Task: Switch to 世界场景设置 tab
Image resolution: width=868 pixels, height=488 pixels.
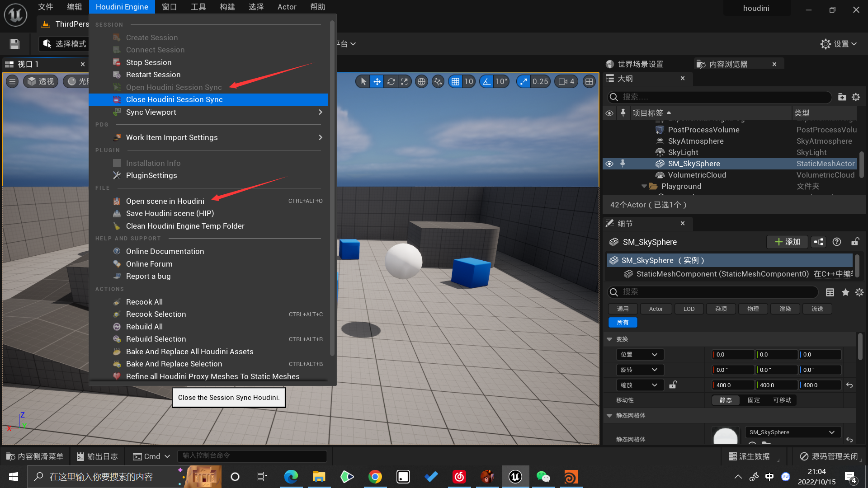Action: point(640,64)
